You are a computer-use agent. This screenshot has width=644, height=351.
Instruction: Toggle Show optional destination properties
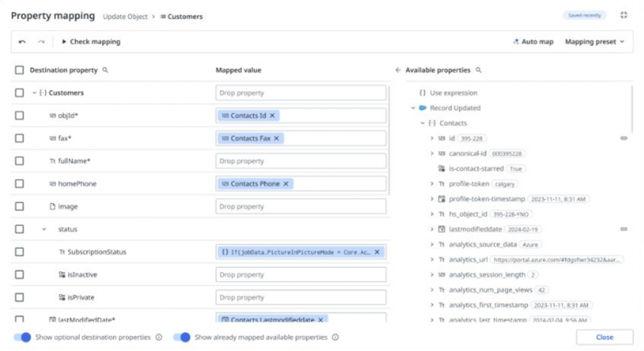(x=23, y=337)
